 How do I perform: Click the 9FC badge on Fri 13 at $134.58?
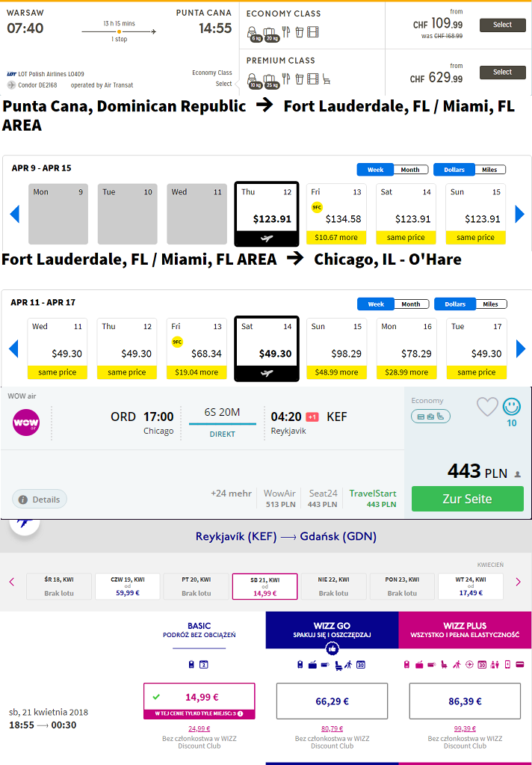click(317, 207)
